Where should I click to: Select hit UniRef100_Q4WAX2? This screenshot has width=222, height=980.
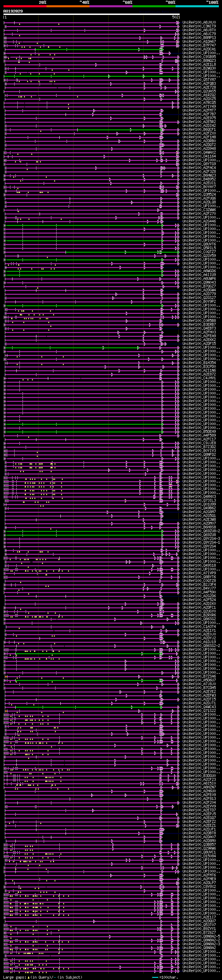199,153
